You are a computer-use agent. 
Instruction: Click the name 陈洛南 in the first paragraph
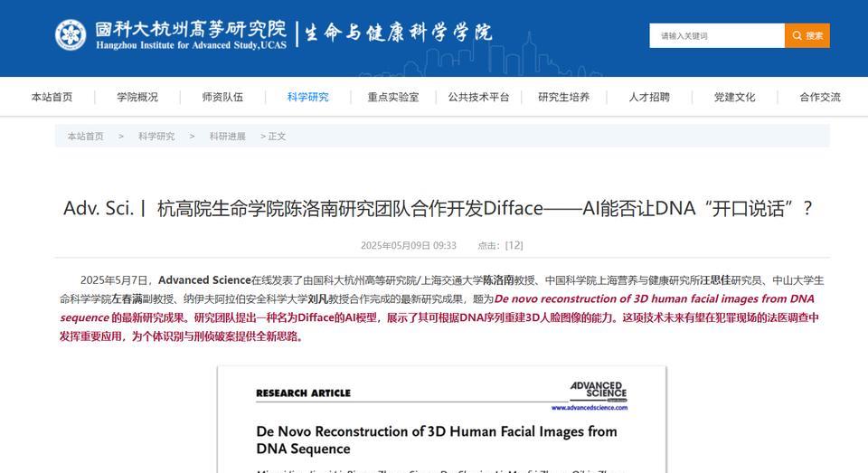[x=498, y=280]
